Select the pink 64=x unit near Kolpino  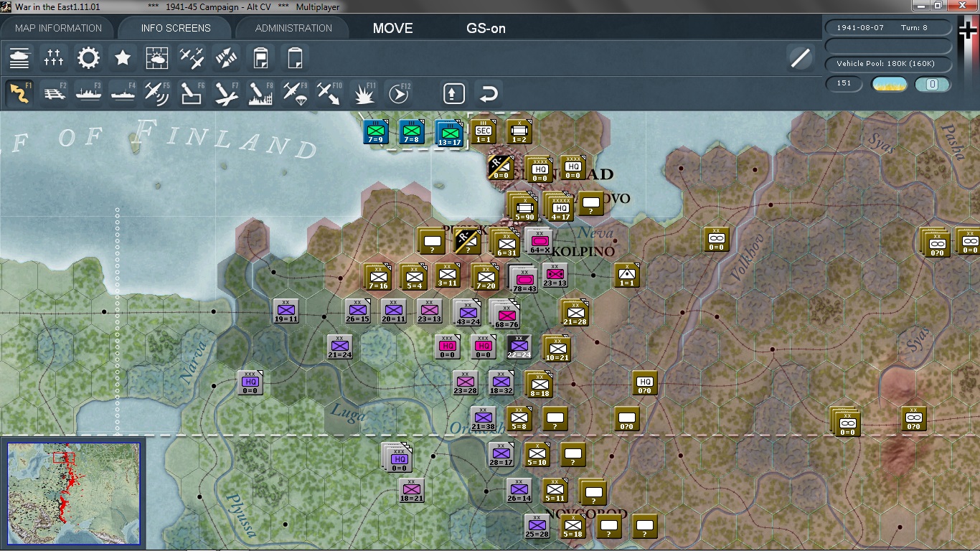(x=539, y=242)
